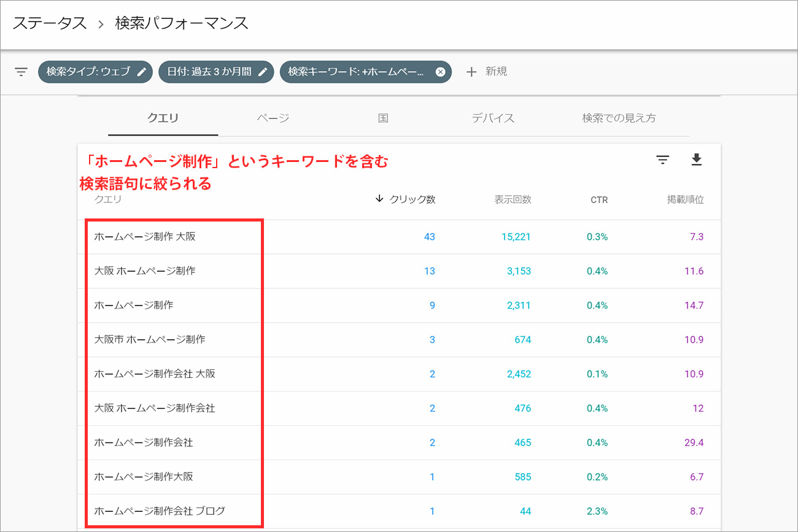
Task: Open the 検索キーワード: +ホームペ... chip
Action: (366, 72)
